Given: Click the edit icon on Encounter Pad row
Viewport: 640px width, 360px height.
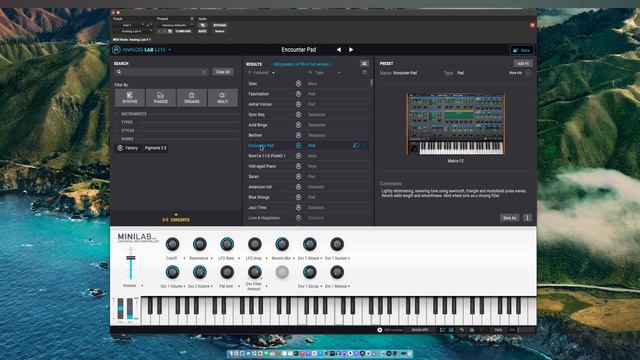Looking at the screenshot, I should [356, 145].
